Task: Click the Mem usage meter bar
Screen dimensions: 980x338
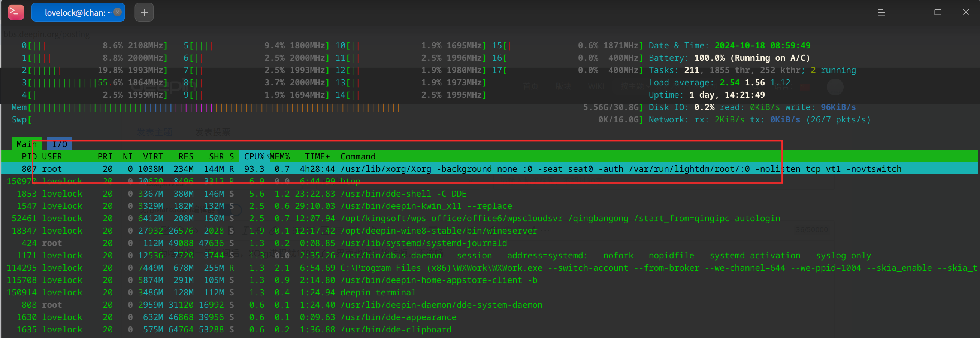Action: click(x=327, y=107)
